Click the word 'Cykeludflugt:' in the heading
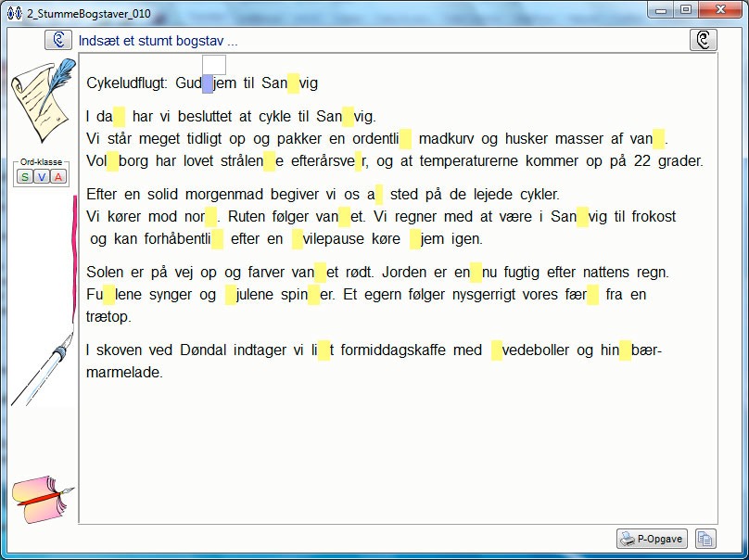The height and width of the screenshot is (560, 749). click(x=127, y=83)
